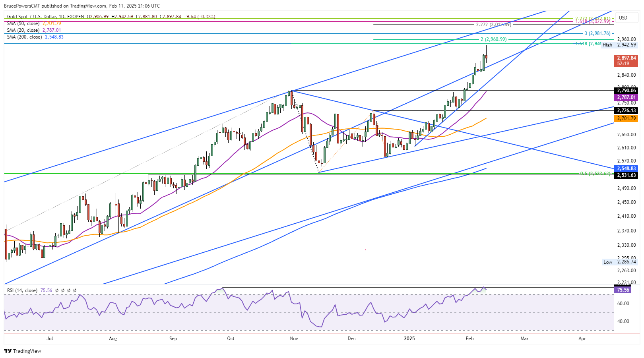Click the 2,370.00 tick on price axis
This screenshot has height=358, width=644.
627,231
